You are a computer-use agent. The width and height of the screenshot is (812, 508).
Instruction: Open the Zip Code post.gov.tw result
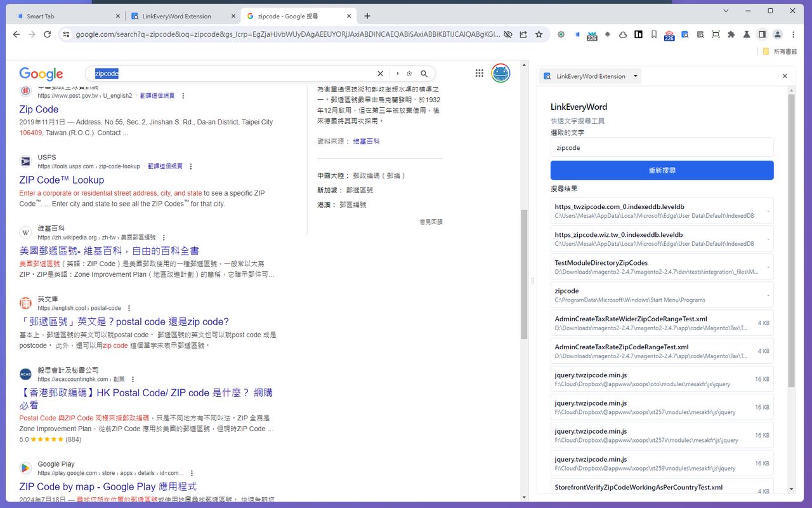[x=39, y=109]
